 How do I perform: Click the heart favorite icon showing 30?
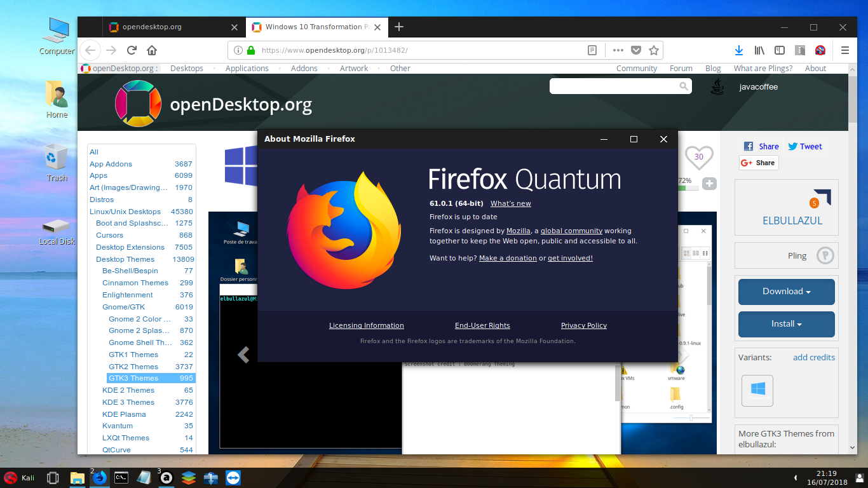pyautogui.click(x=699, y=157)
